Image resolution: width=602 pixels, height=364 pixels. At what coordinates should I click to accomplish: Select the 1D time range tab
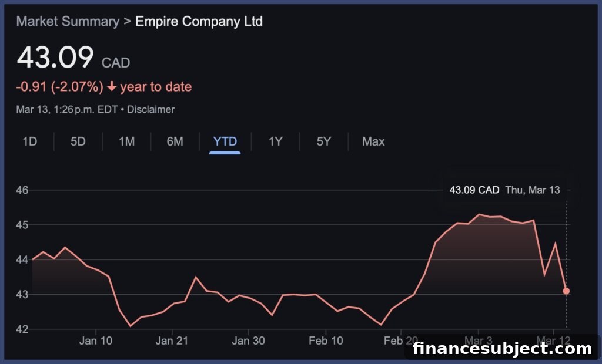coord(30,141)
